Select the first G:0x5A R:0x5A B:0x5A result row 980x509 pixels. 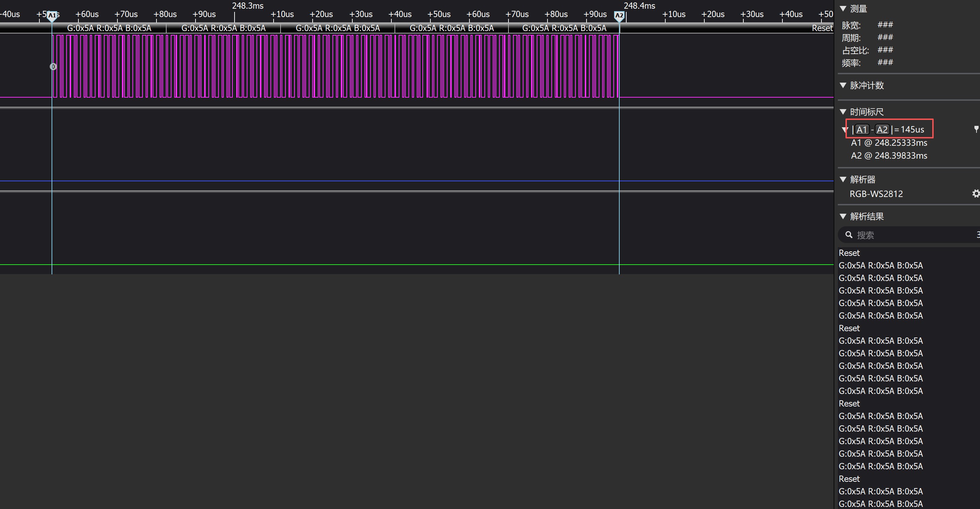881,266
